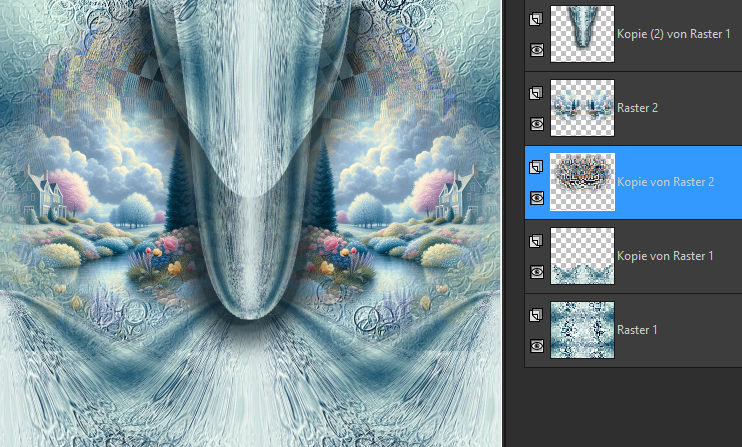Hide the Raster 1 layer
Screen dimensions: 742x447
coord(536,346)
